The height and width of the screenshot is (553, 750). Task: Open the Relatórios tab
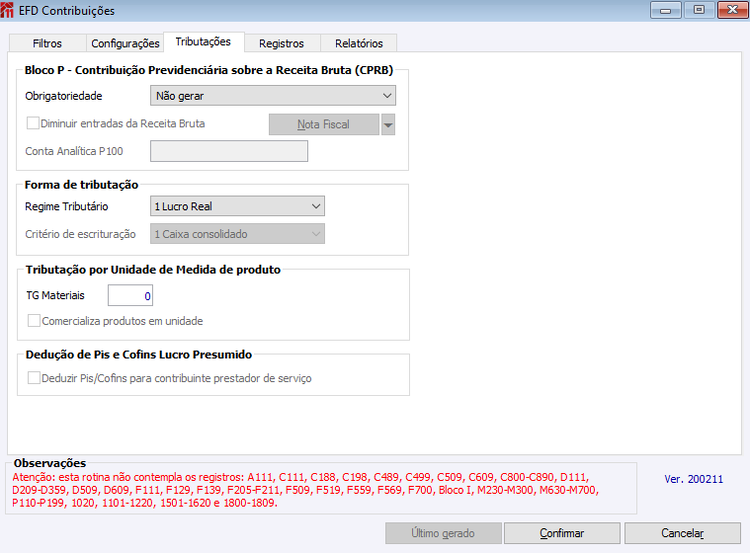(x=359, y=43)
